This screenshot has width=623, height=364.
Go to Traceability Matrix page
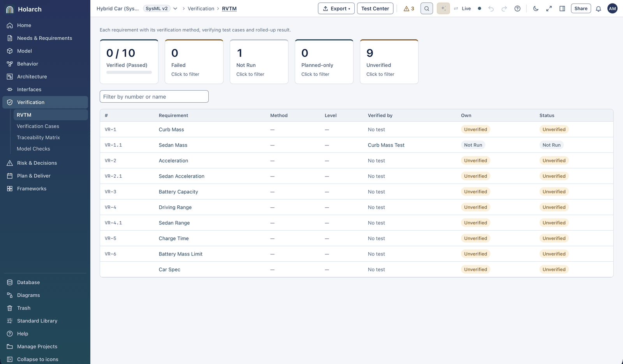(38, 138)
